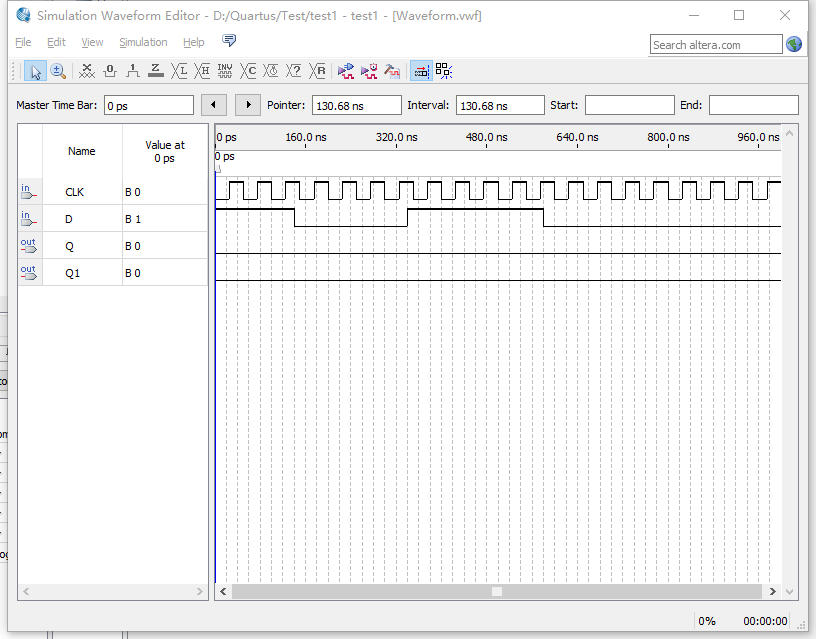Click the 320.0 ns timeline mark
Image resolution: width=816 pixels, height=639 pixels.
[397, 137]
